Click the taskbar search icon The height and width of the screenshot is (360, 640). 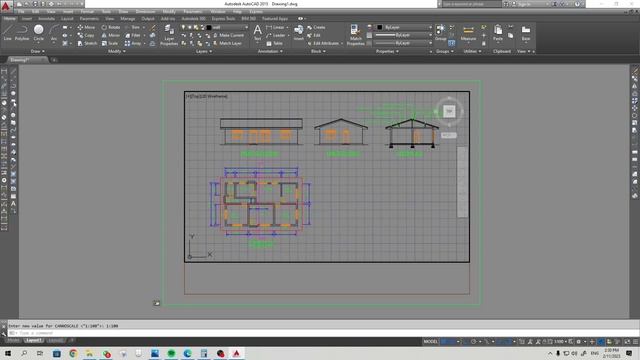[24, 353]
